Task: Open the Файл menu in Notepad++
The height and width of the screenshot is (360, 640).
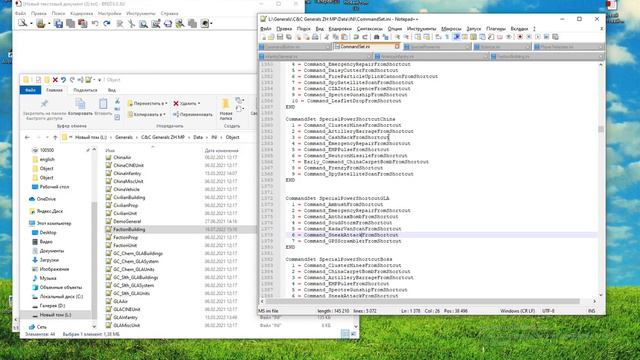Action: tap(266, 29)
